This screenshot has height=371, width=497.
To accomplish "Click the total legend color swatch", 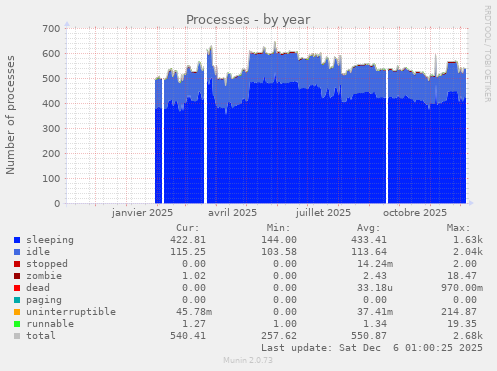I will coord(17,336).
